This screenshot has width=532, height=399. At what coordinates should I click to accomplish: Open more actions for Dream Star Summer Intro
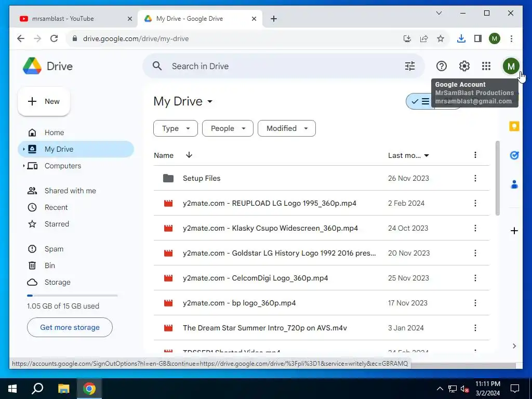475,328
